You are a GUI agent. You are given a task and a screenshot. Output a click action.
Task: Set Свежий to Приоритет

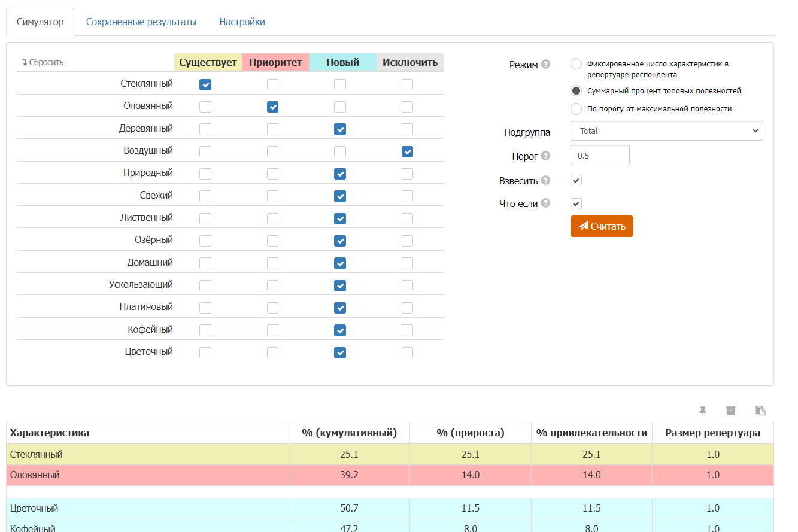(x=273, y=196)
